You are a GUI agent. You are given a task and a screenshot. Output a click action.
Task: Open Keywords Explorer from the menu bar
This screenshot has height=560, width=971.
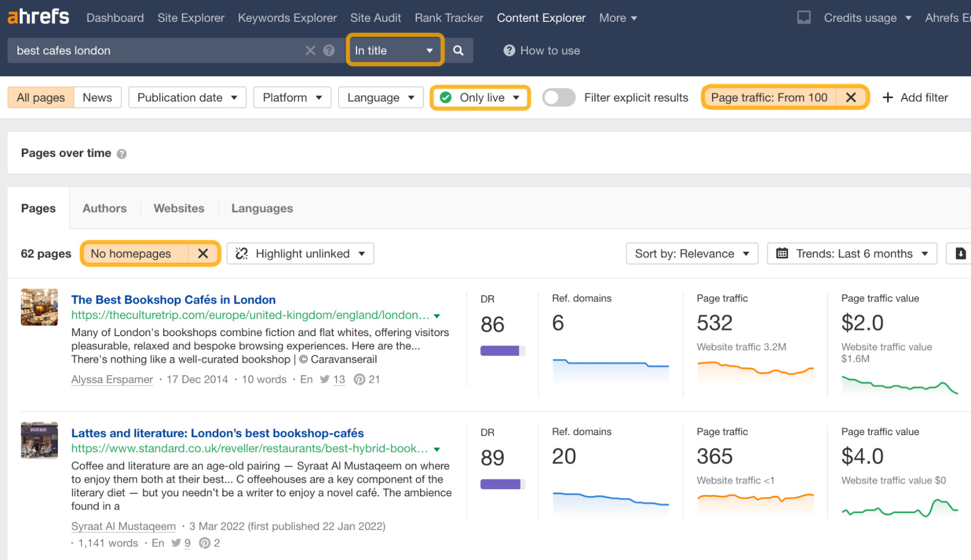point(287,17)
